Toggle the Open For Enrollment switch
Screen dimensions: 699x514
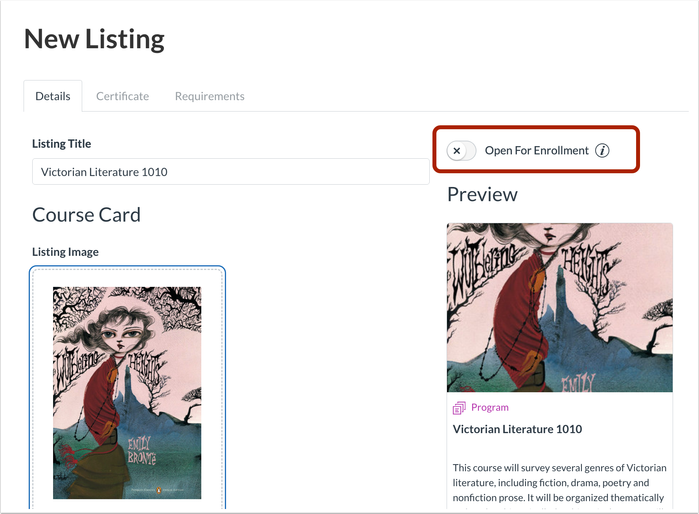(x=462, y=151)
